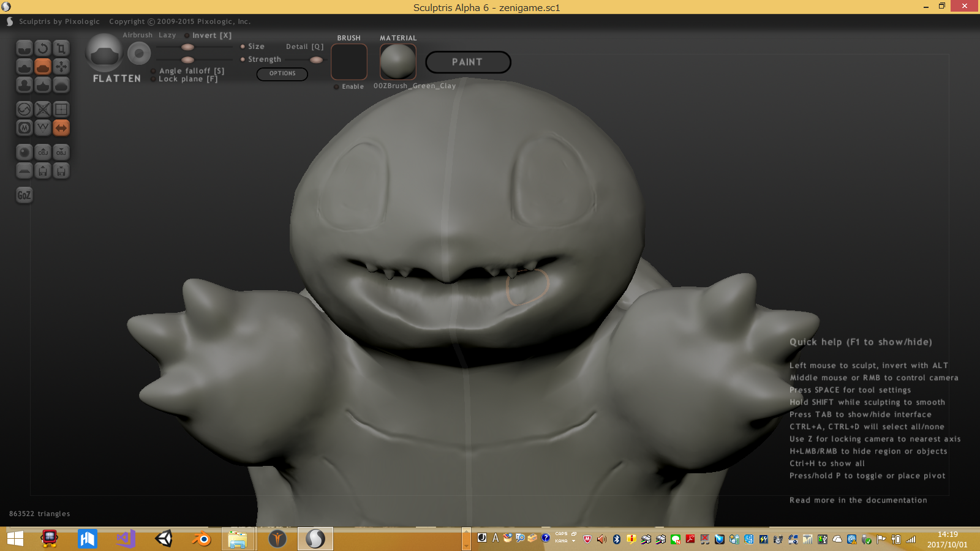The height and width of the screenshot is (551, 980).
Task: Enable Angle falloff [S]
Action: pyautogui.click(x=187, y=71)
